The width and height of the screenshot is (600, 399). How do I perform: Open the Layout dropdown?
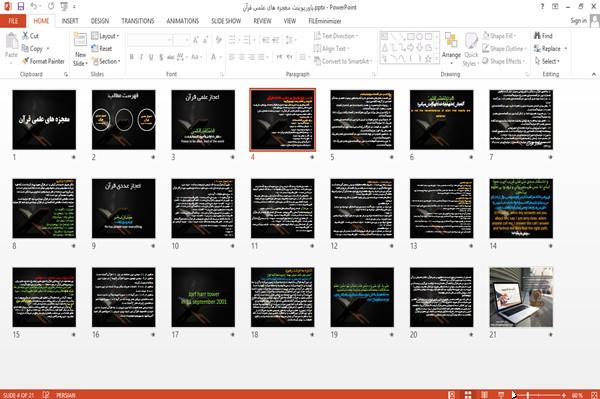[x=105, y=36]
